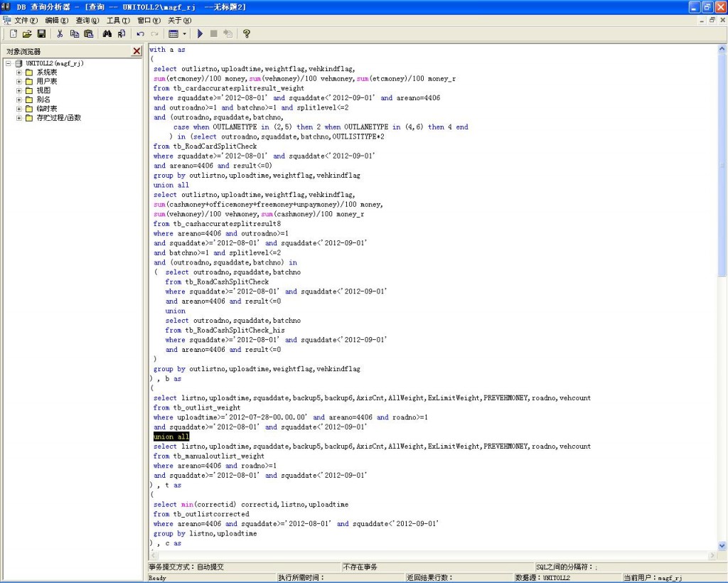This screenshot has width=728, height=583.
Task: Click the Open file folder icon
Action: tap(27, 33)
